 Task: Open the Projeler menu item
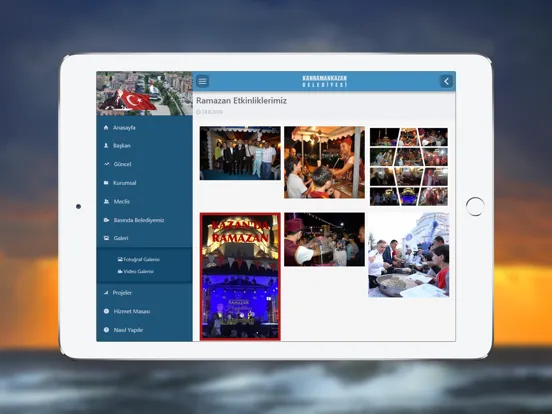pos(144,293)
